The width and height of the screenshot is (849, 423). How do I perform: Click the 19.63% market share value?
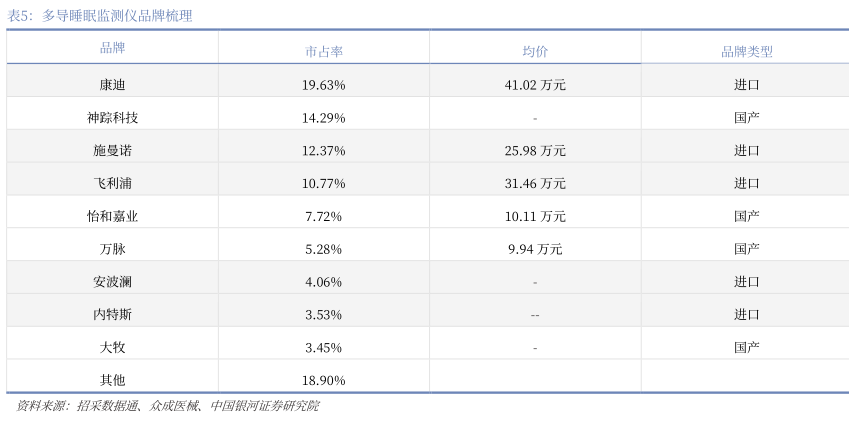323,85
